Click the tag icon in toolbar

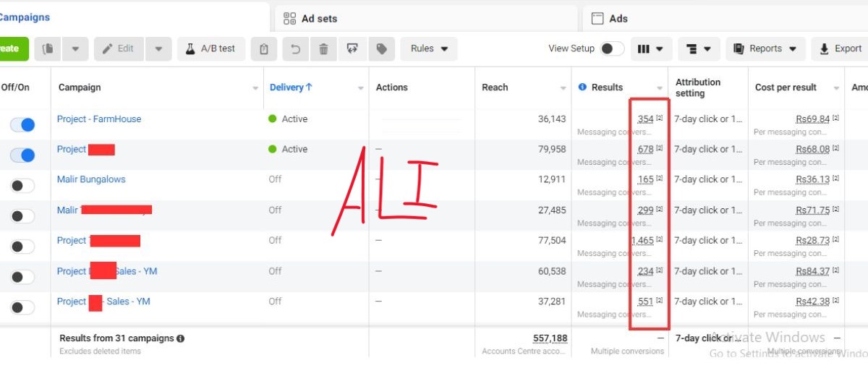point(380,49)
